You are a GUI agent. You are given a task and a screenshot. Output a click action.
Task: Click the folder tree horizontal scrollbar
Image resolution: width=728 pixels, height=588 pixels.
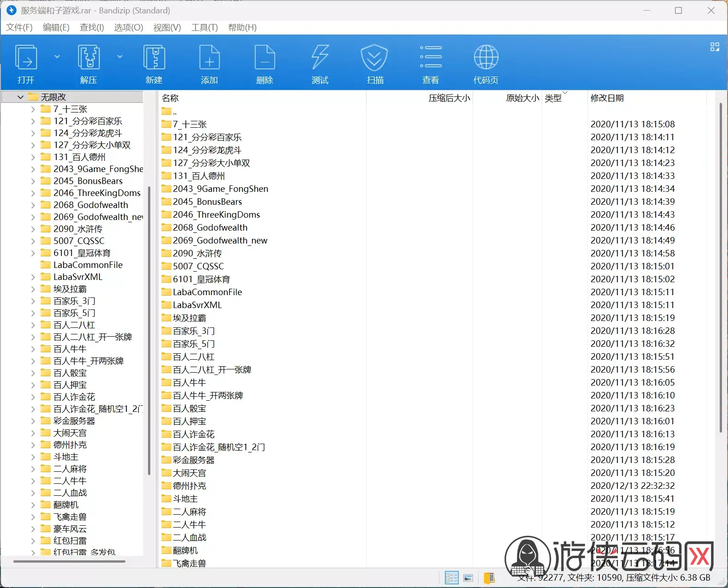pyautogui.click(x=69, y=561)
